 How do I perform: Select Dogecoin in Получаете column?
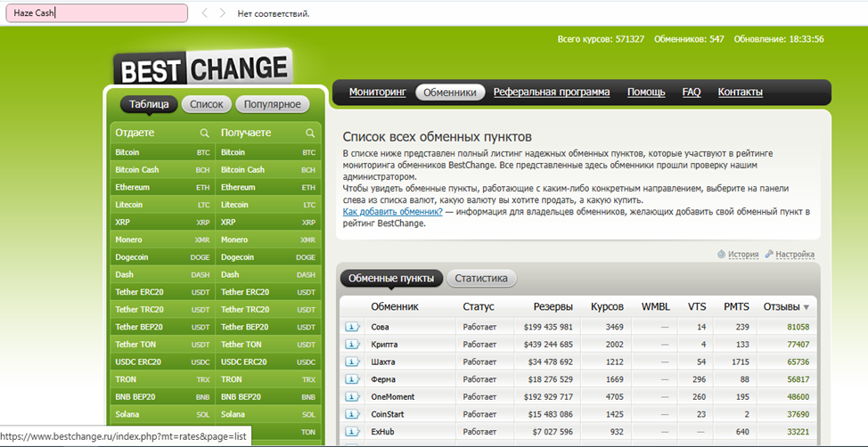(x=268, y=257)
